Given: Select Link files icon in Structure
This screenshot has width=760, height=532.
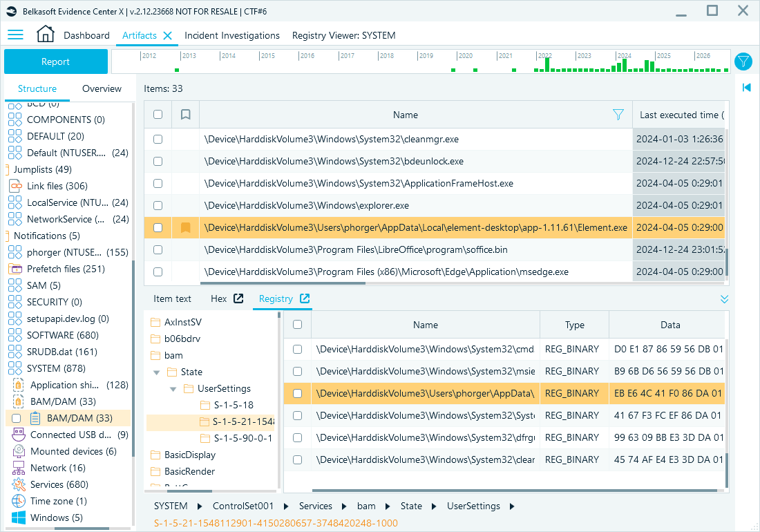Looking at the screenshot, I should tap(16, 186).
